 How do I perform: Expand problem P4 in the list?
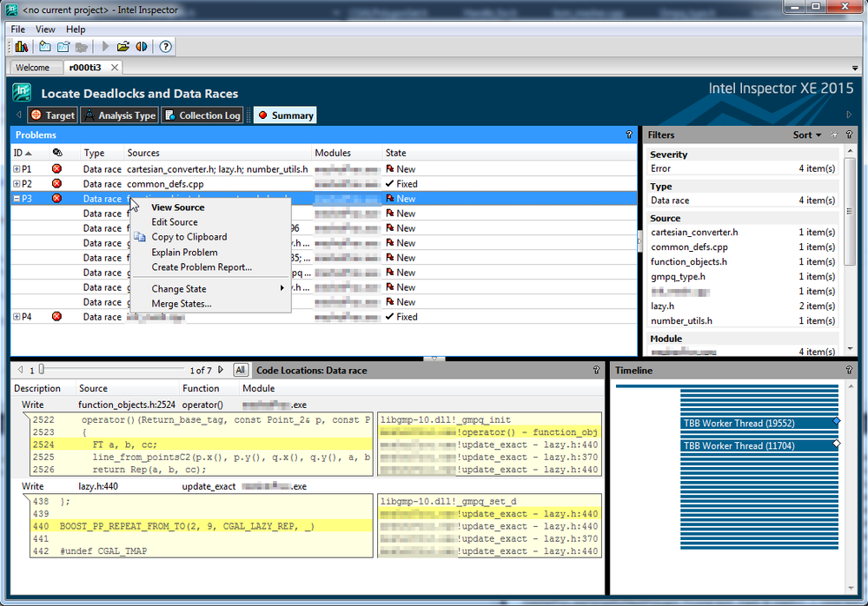(x=17, y=317)
